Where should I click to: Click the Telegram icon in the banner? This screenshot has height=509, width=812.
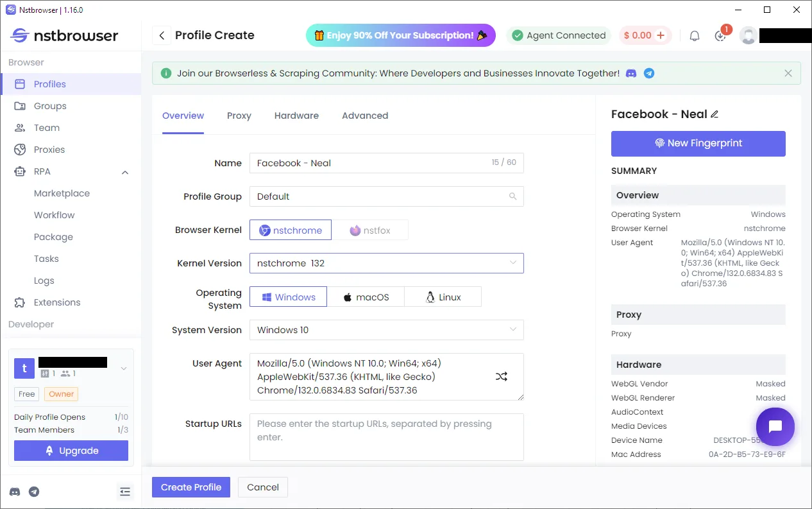coord(649,73)
